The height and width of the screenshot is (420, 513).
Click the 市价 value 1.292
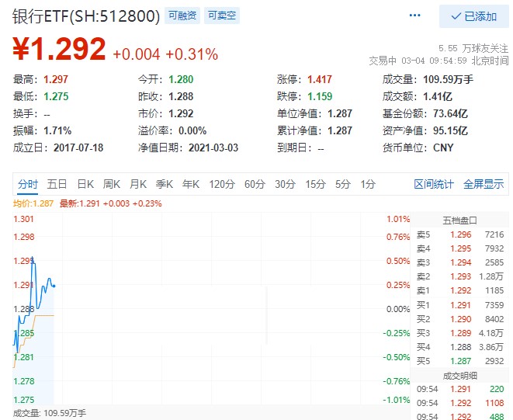tap(181, 113)
